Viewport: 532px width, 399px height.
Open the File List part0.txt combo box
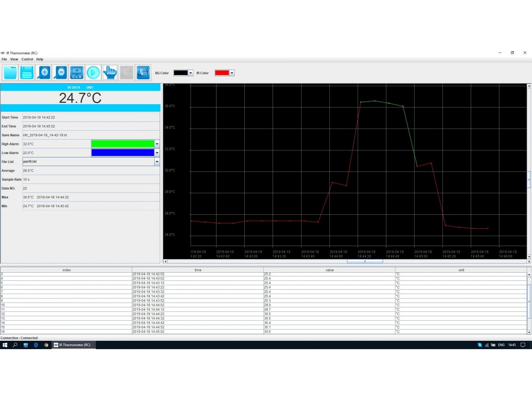(x=91, y=162)
